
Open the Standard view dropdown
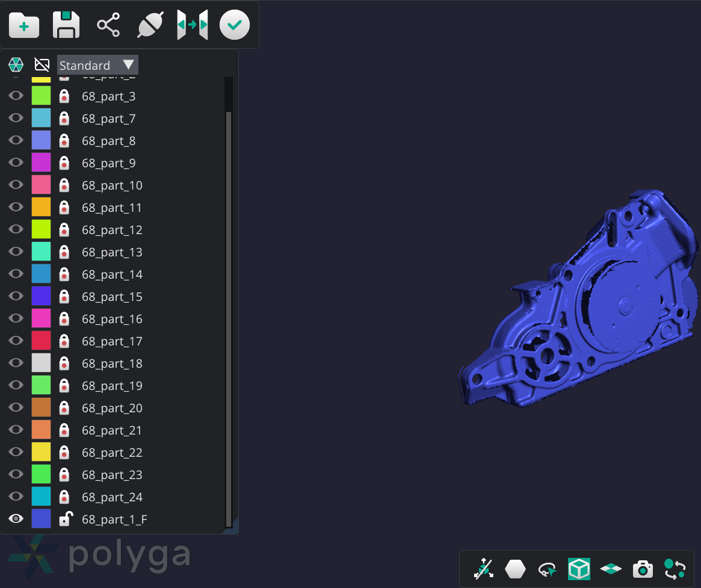click(x=97, y=64)
